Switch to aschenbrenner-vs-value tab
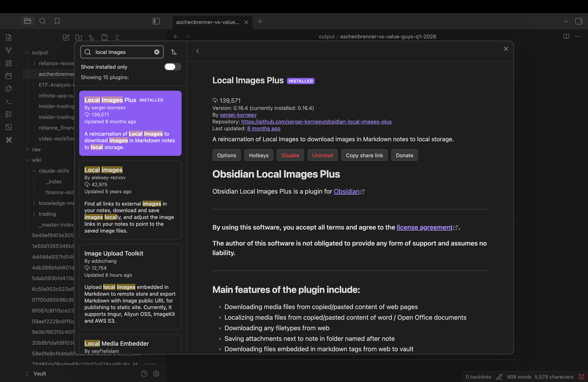The image size is (588, 382). (208, 22)
